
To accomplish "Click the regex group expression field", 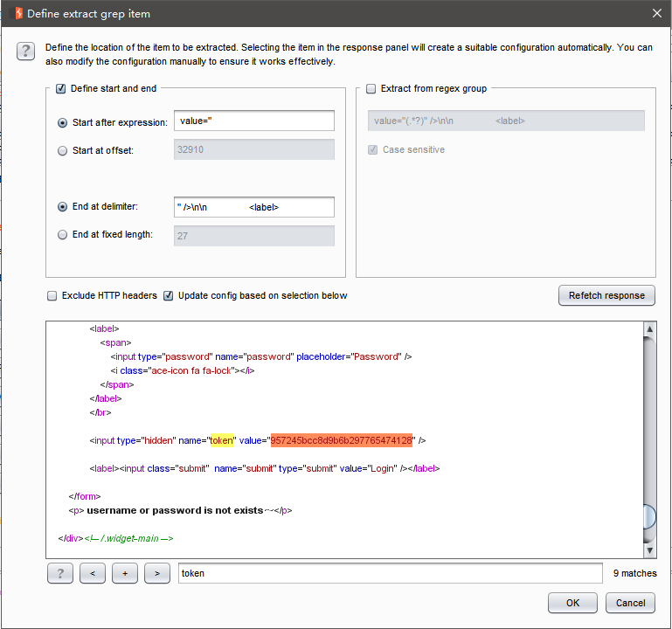I will pos(506,121).
